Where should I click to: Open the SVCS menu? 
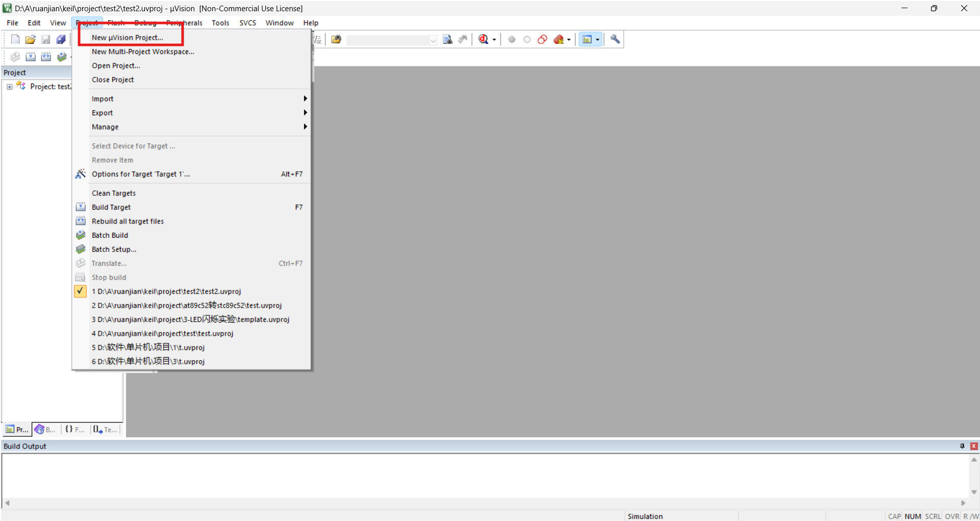[247, 23]
